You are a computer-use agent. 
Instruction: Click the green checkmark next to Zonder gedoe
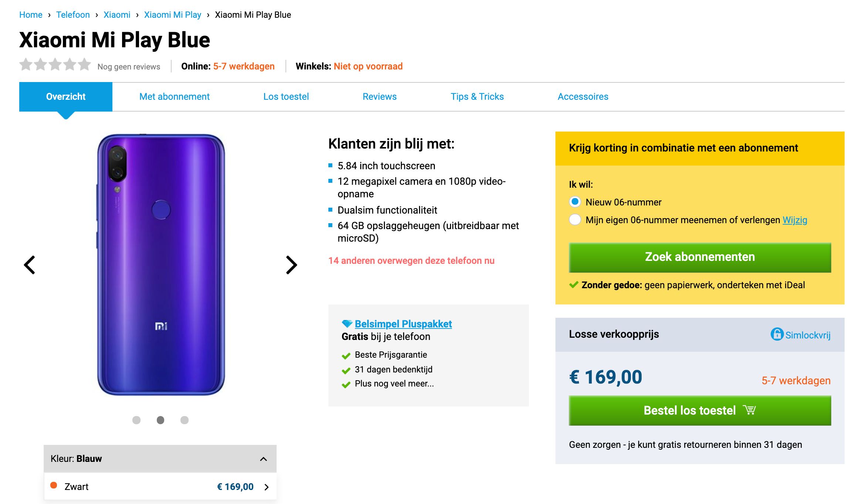574,285
